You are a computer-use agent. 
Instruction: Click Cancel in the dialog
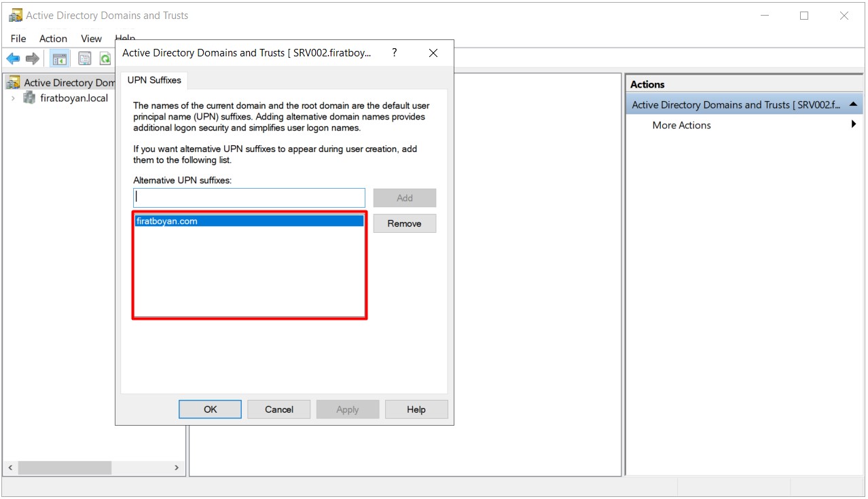(x=279, y=409)
